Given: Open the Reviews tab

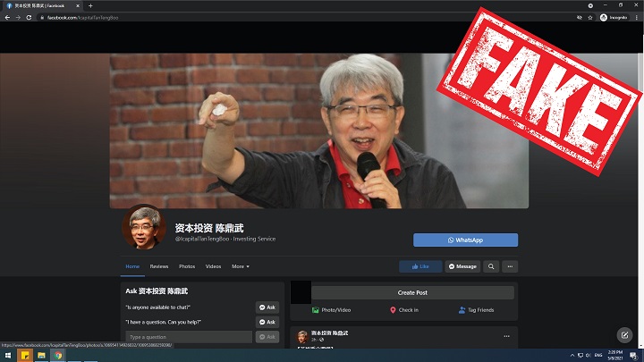Looking at the screenshot, I should coord(159,266).
